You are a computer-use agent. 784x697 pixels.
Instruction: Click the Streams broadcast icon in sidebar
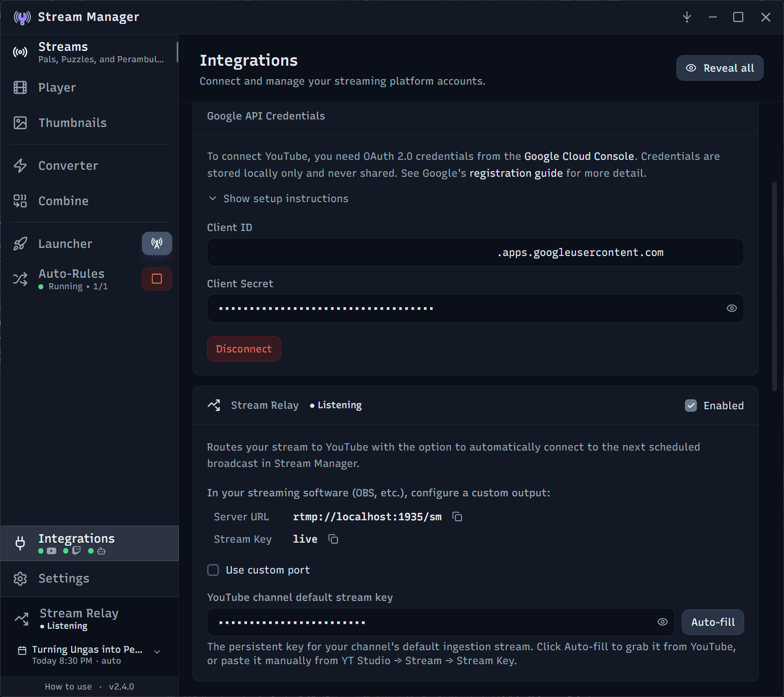(20, 52)
